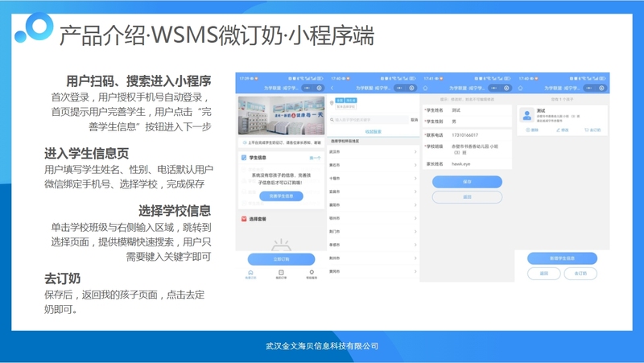
Task: Open menu dots on the school selection screen
Action: click(399, 88)
